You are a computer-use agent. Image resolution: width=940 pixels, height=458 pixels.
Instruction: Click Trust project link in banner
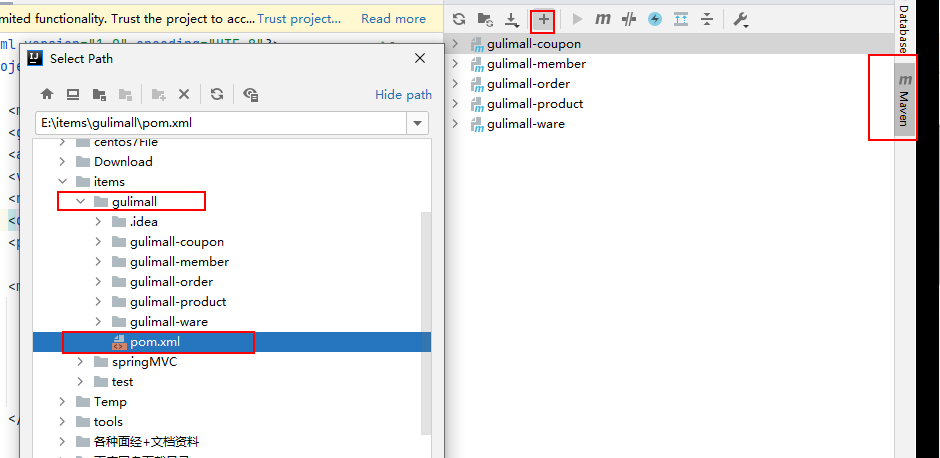(x=299, y=19)
